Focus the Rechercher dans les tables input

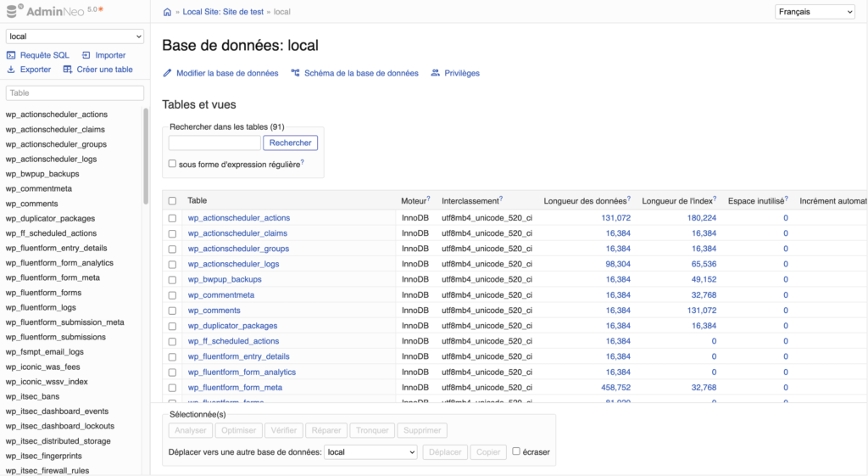coord(214,143)
